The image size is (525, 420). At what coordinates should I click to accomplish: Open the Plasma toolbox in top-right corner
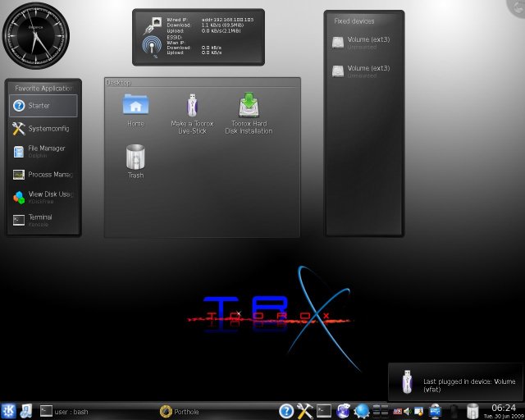coord(517,7)
